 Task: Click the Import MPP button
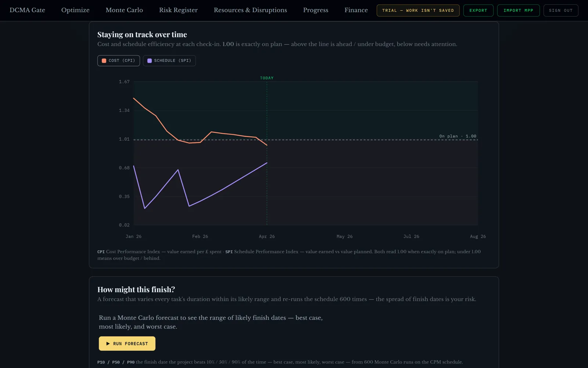click(x=518, y=10)
